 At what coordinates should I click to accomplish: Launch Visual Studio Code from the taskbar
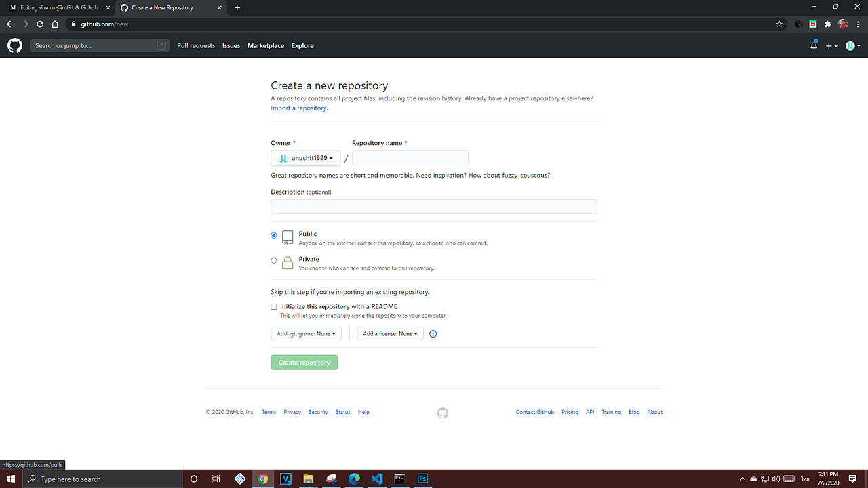point(376,479)
